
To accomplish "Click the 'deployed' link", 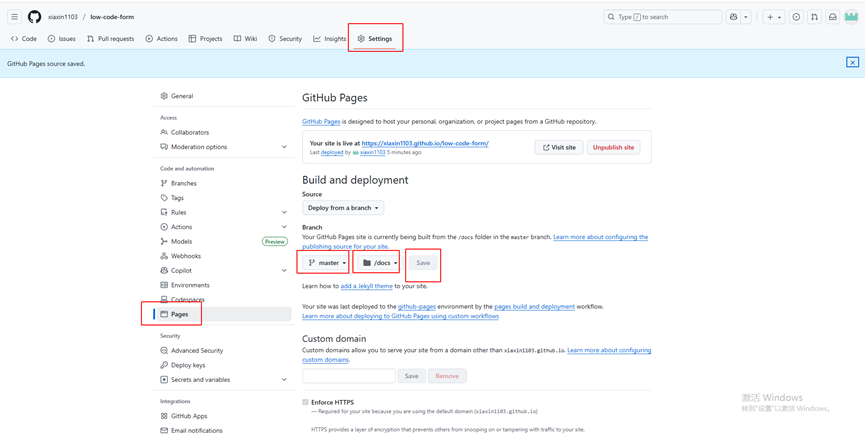I will 333,152.
